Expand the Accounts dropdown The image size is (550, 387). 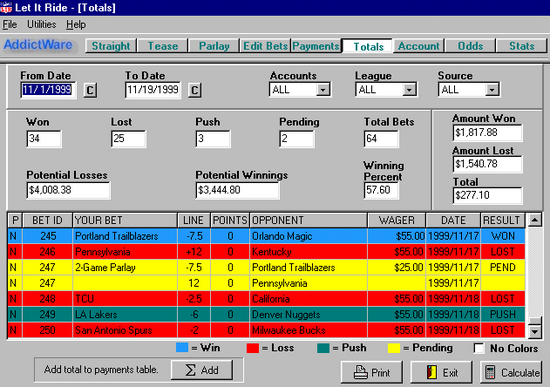322,90
